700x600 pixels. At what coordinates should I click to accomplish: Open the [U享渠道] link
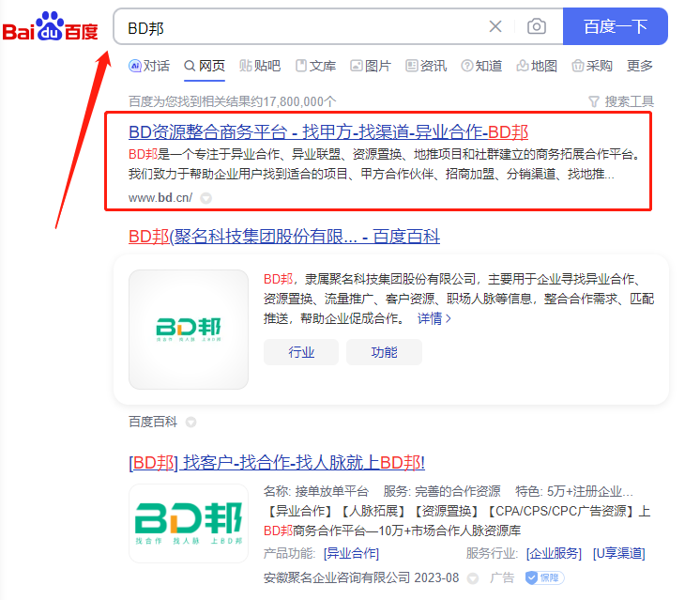(618, 554)
